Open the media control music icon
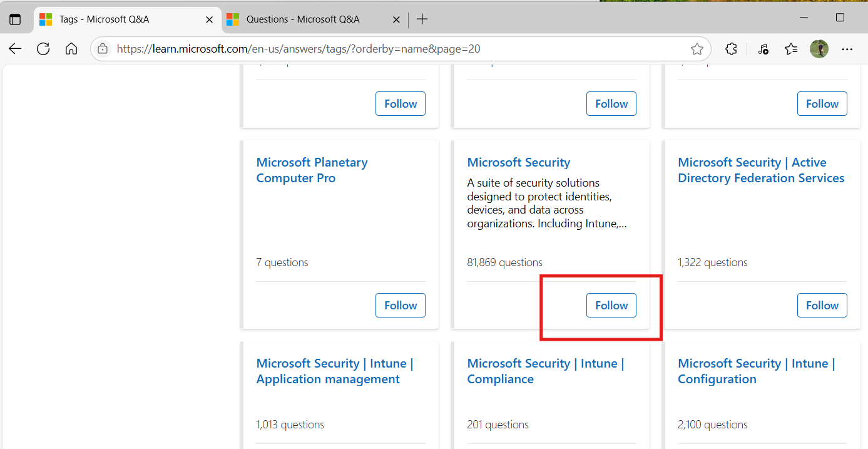868x449 pixels. pos(762,49)
